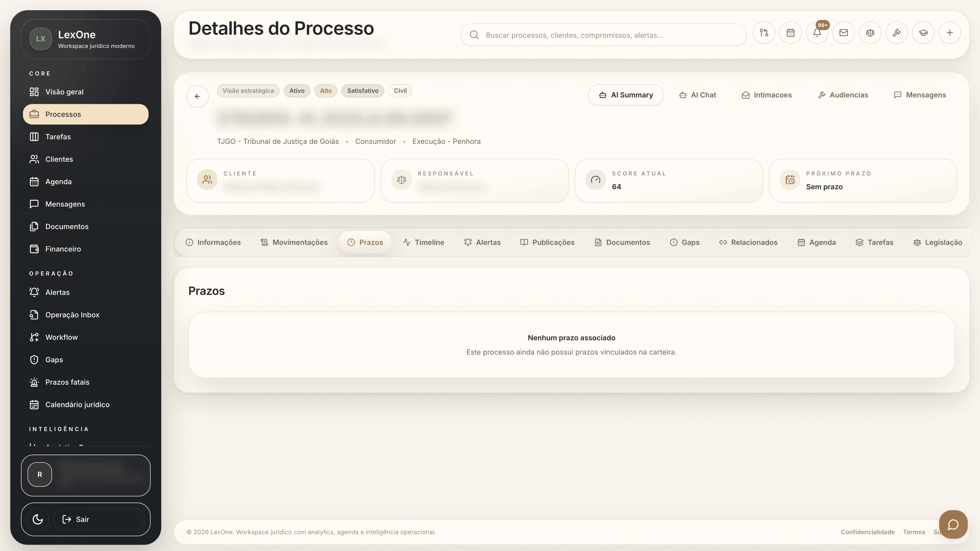The image size is (980, 551).
Task: Click the workflow branch icon near the search bar
Action: point(764,33)
